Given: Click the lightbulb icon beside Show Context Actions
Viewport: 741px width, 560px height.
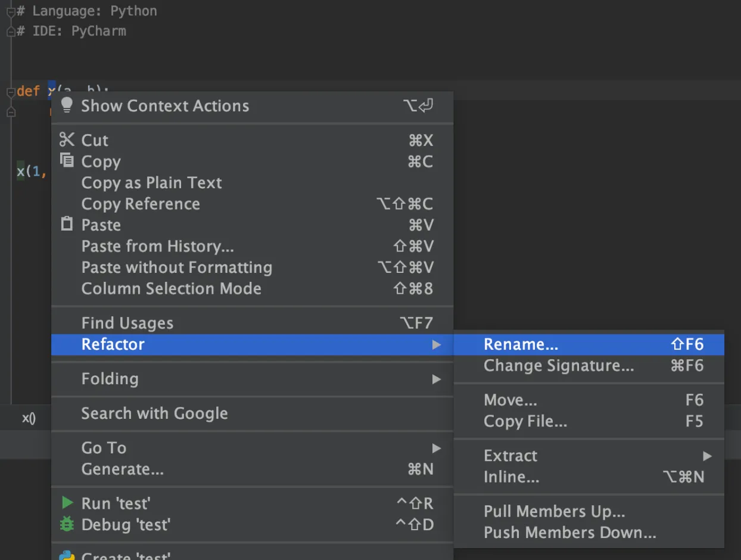Looking at the screenshot, I should tap(67, 105).
